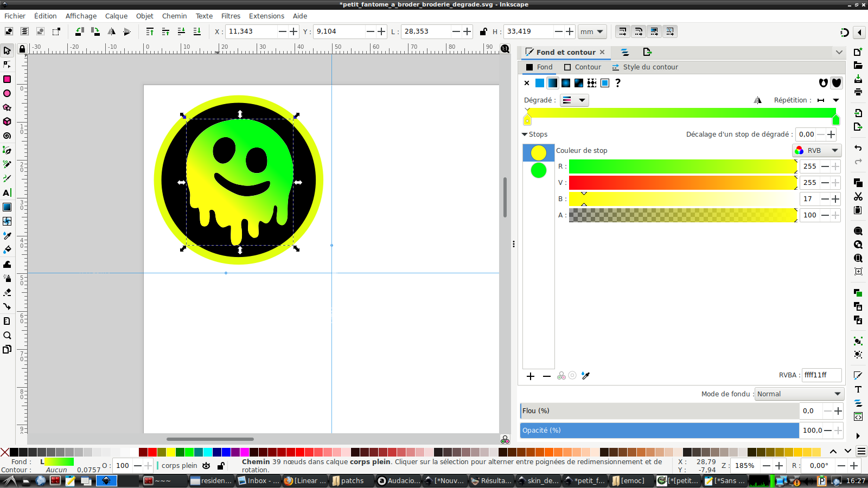Screen dimensions: 868x488
Task: Toggle flat color fill mode
Action: [x=539, y=83]
